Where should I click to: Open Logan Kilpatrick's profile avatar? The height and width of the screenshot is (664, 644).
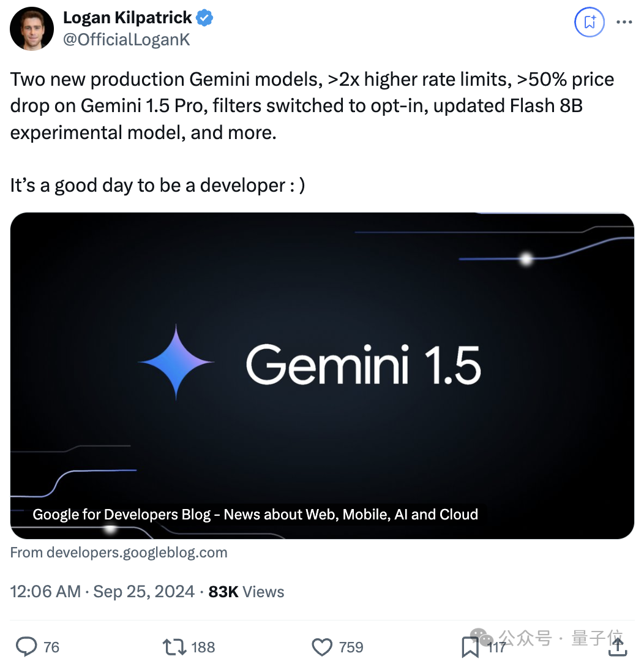[x=32, y=29]
